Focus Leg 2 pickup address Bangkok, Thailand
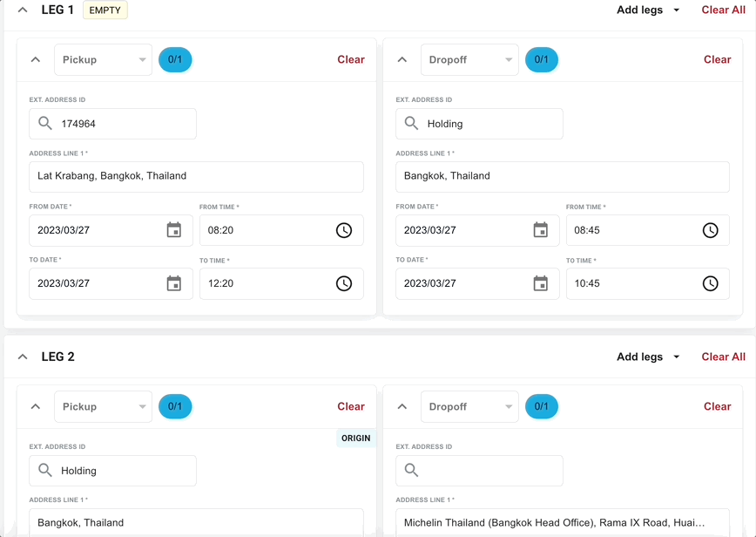The width and height of the screenshot is (756, 537). (x=196, y=522)
